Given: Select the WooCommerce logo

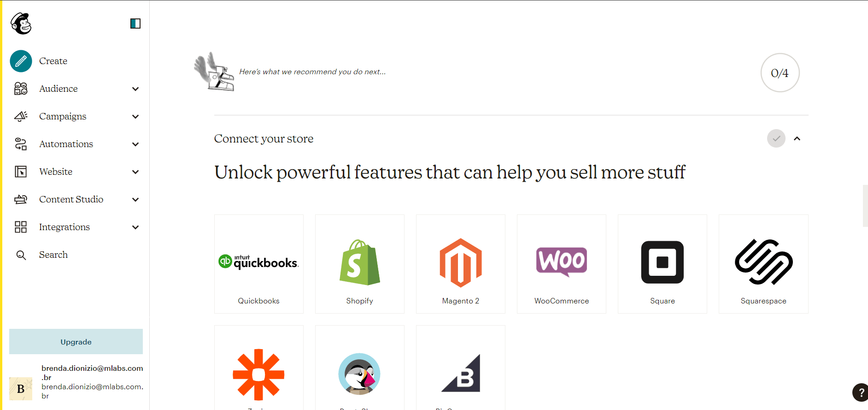Looking at the screenshot, I should pyautogui.click(x=562, y=261).
